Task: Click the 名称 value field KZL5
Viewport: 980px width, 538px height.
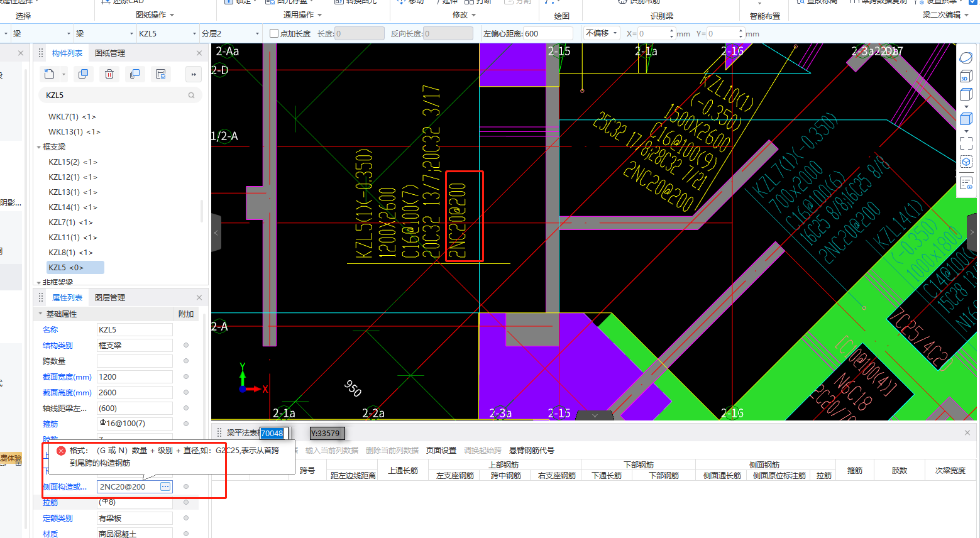Action: (x=135, y=329)
